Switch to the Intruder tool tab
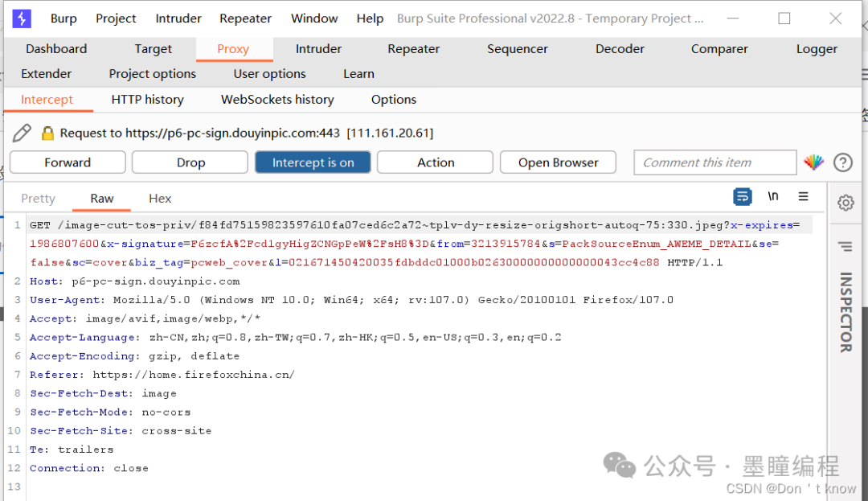This screenshot has height=501, width=868. click(x=318, y=49)
